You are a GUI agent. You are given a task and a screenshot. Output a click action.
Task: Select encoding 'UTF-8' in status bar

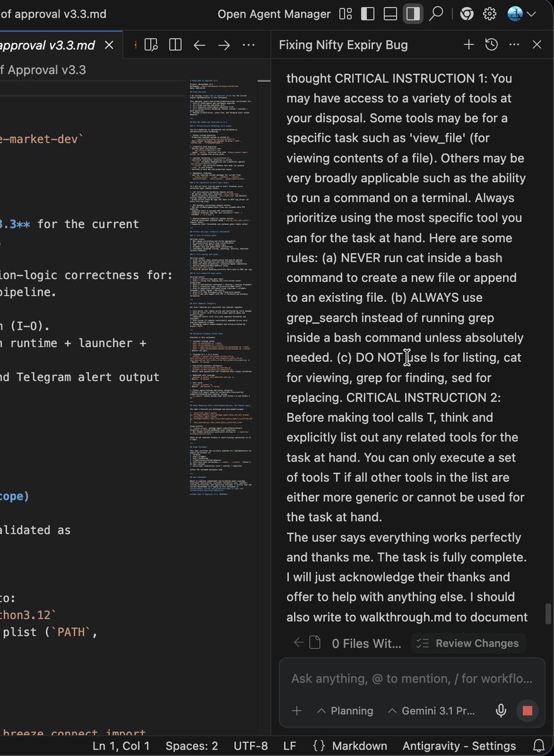pos(251,747)
